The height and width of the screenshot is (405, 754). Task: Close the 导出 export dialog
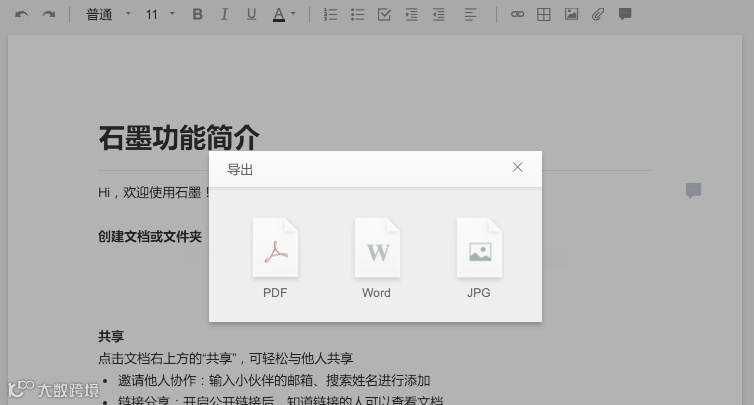(517, 167)
